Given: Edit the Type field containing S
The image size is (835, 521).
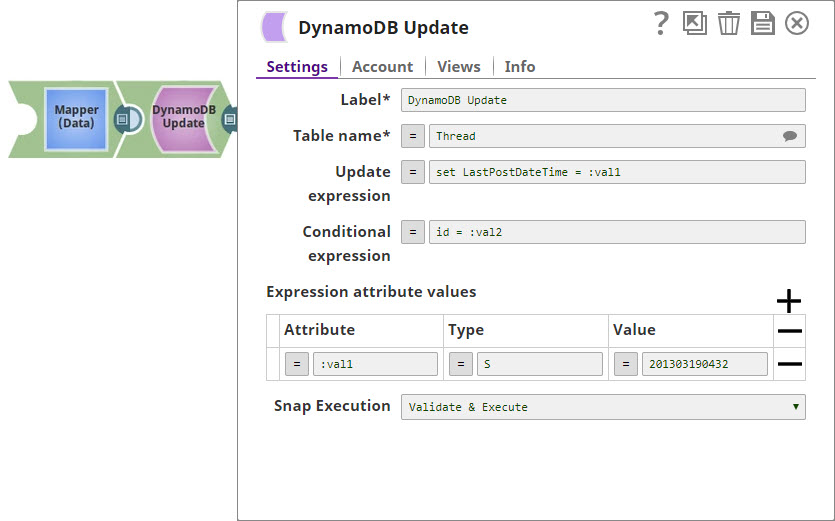Looking at the screenshot, I should 540,364.
